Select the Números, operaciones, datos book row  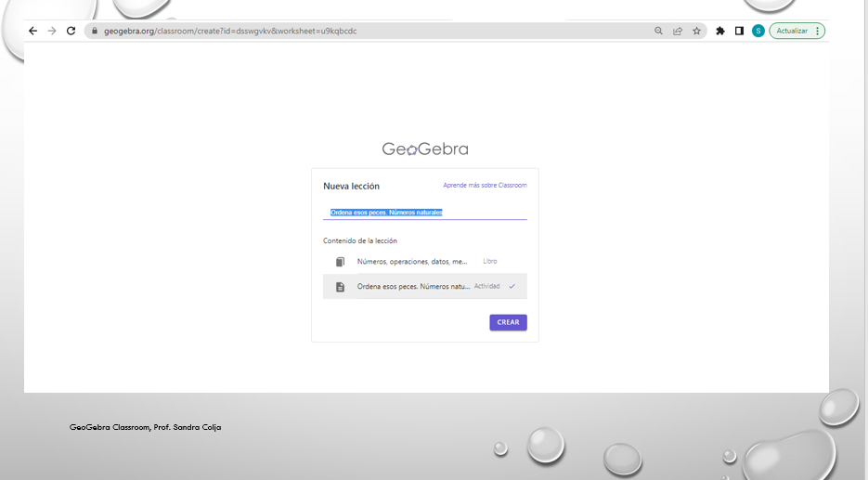click(x=425, y=261)
